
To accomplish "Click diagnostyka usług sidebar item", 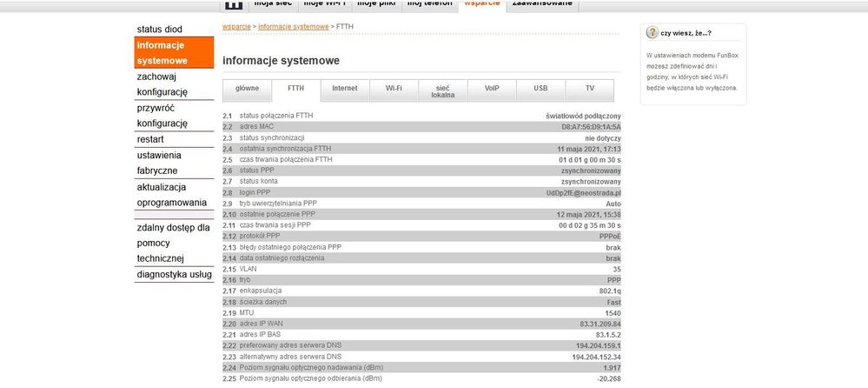I will click(174, 274).
